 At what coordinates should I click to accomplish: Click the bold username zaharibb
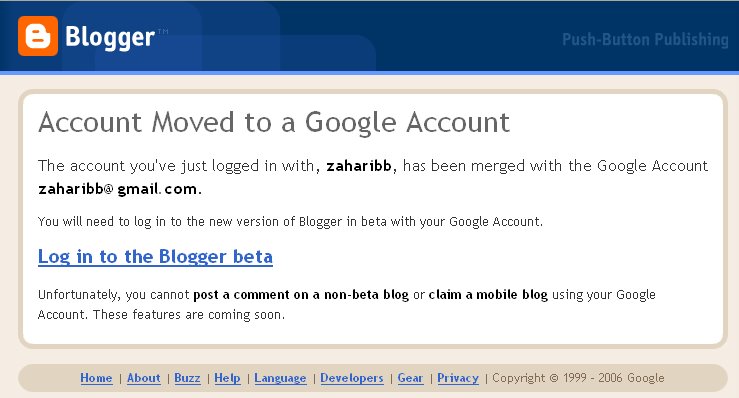[x=359, y=166]
